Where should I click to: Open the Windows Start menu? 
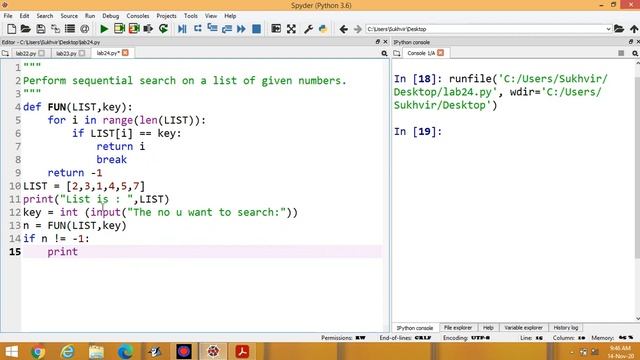coord(11,351)
